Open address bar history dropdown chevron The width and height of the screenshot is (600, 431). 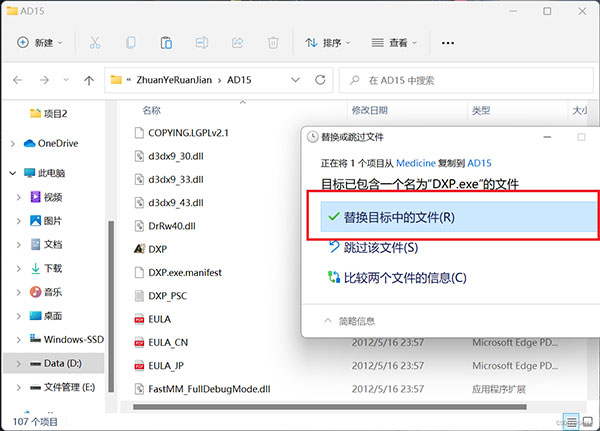click(295, 80)
